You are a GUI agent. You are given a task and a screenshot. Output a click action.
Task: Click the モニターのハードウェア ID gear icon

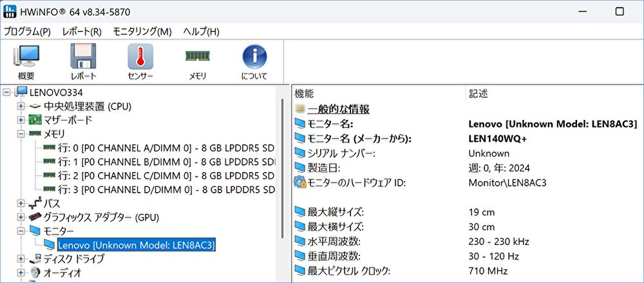[300, 182]
